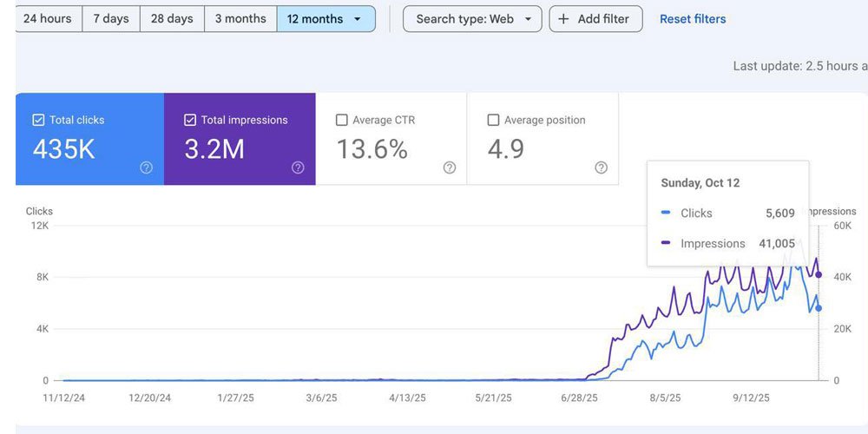868x434 pixels.
Task: Click the Reset filters link
Action: 693,19
